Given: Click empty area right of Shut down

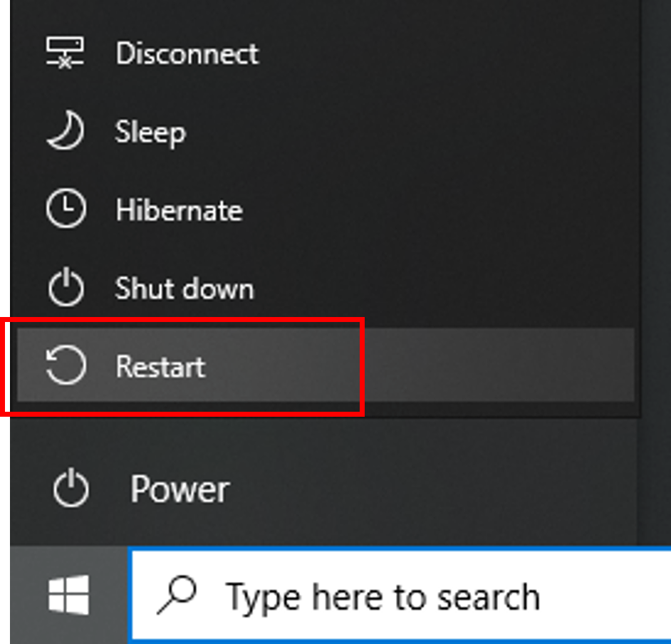Looking at the screenshot, I should (445, 286).
